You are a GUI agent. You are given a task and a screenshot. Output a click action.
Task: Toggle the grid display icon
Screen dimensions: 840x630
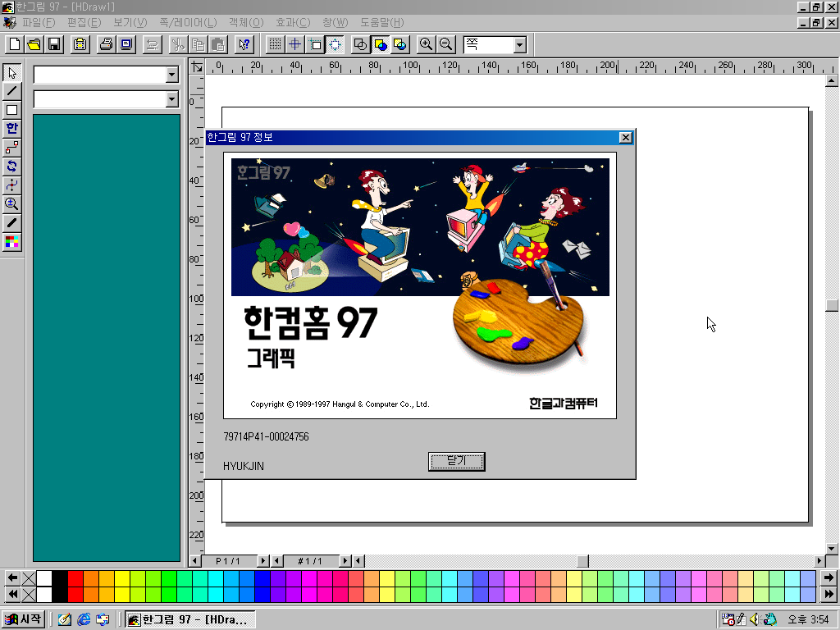click(275, 44)
